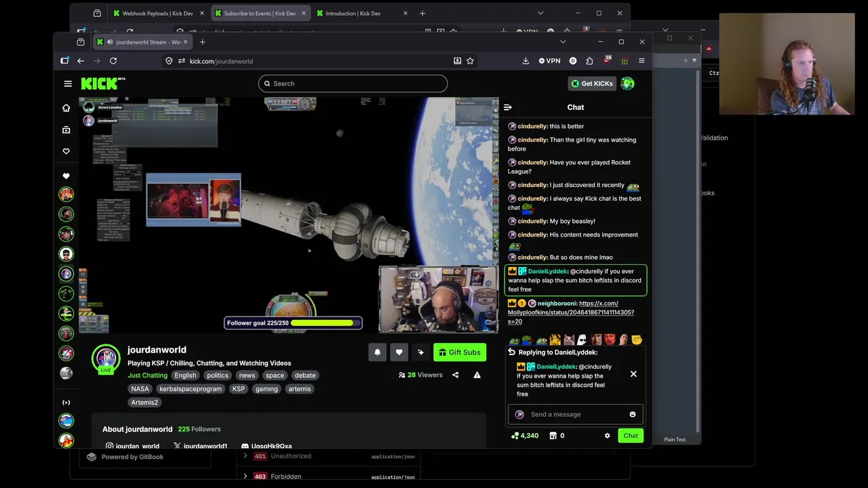Click the kerbalspaceprogram tag
This screenshot has width=868, height=488.
[191, 389]
